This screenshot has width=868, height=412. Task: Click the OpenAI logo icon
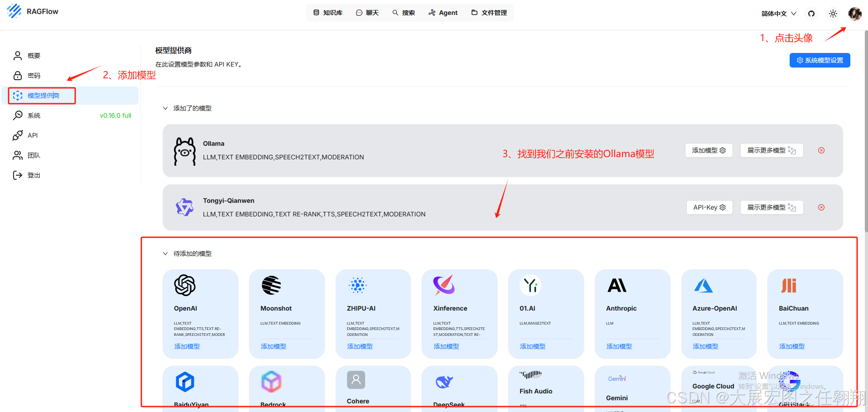pos(185,285)
